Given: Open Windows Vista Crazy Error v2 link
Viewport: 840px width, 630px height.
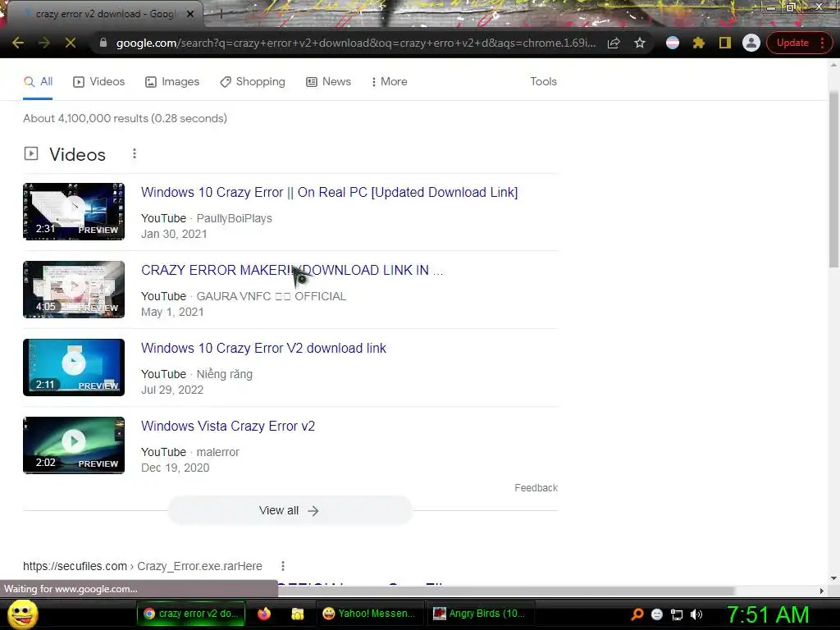Looking at the screenshot, I should [228, 426].
